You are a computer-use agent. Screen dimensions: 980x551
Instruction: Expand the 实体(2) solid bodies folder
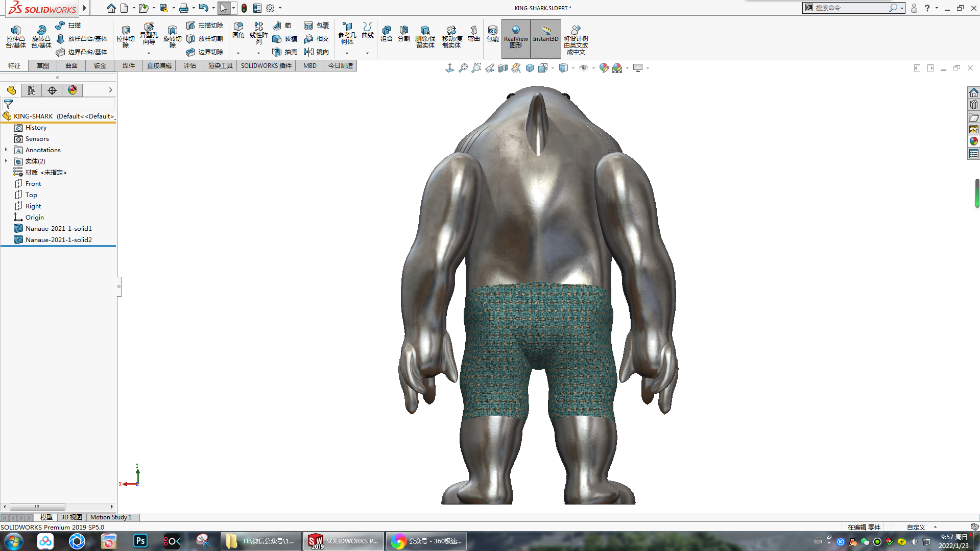(x=6, y=161)
